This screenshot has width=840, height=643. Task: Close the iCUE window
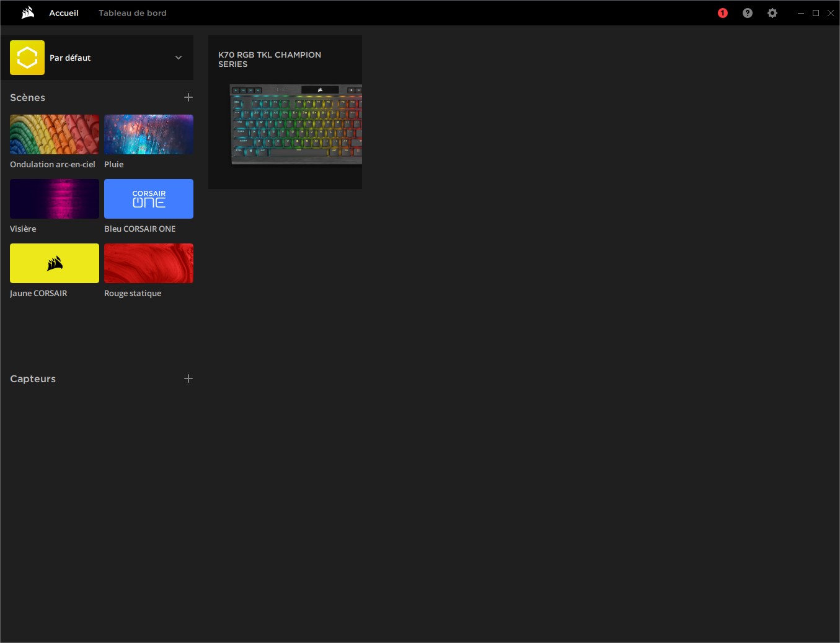[x=831, y=13]
